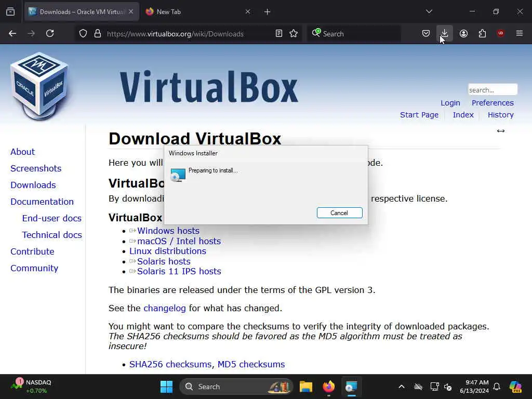Open the SHA256 checksums link
This screenshot has width=532, height=399.
click(170, 364)
